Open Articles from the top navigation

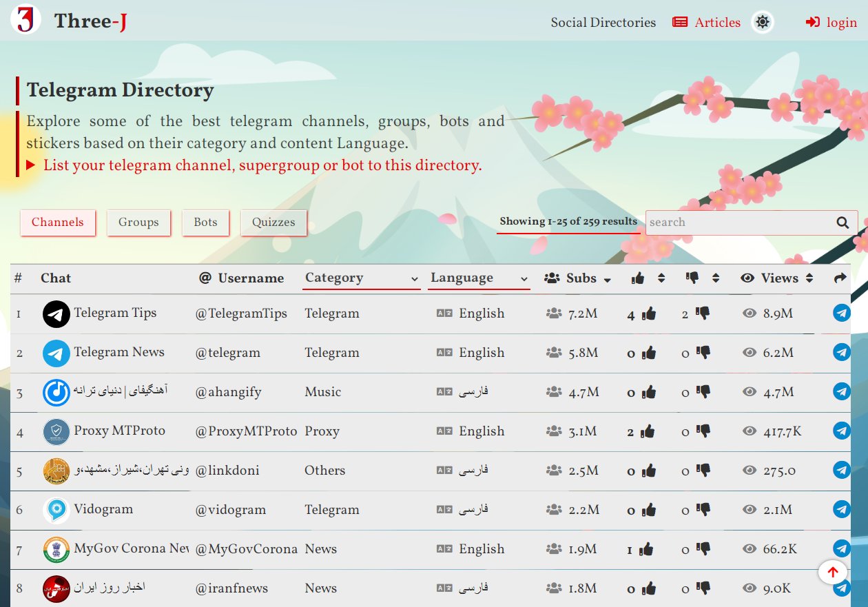coord(706,23)
